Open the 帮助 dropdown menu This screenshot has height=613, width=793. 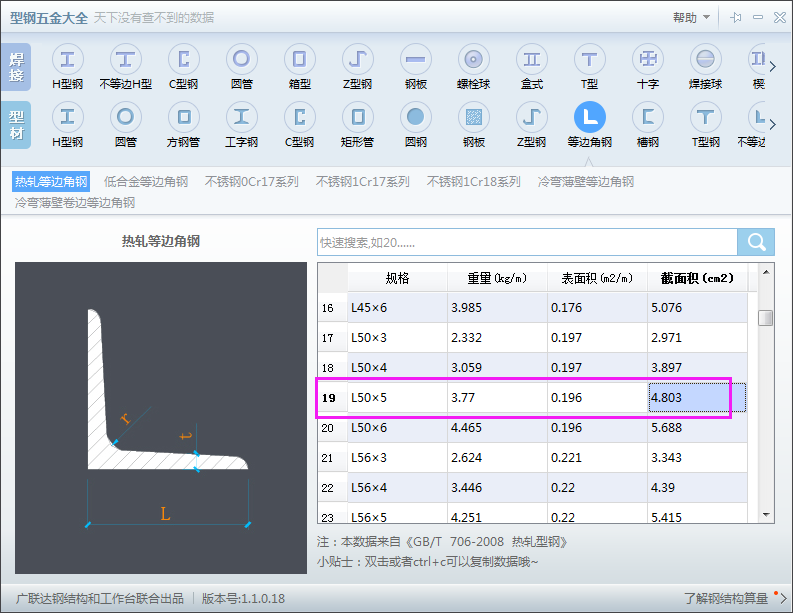(x=690, y=18)
